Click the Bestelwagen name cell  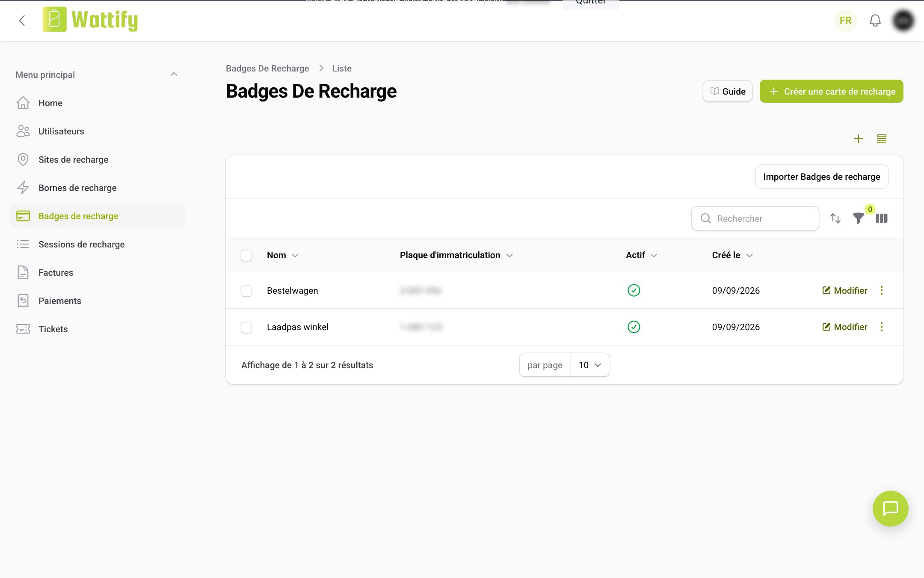(293, 290)
